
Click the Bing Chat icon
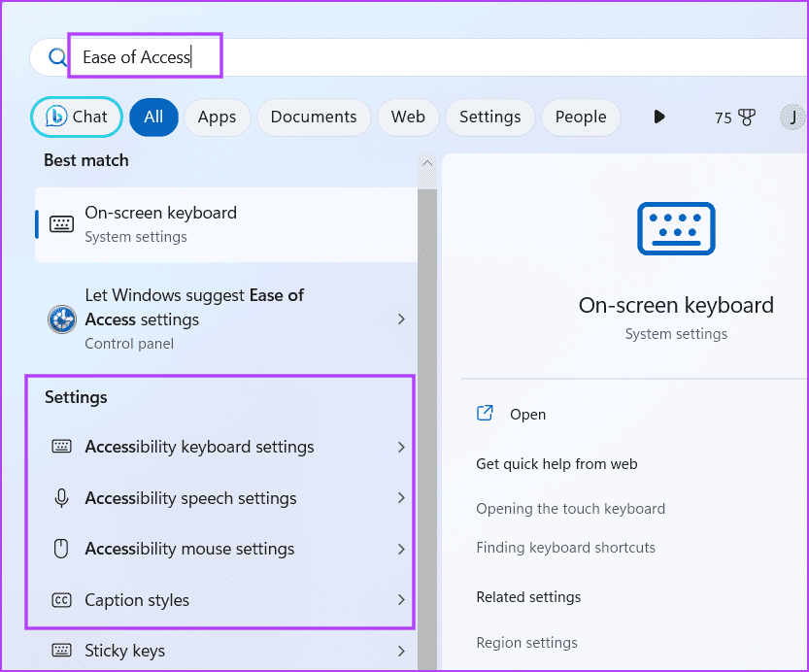tap(56, 117)
